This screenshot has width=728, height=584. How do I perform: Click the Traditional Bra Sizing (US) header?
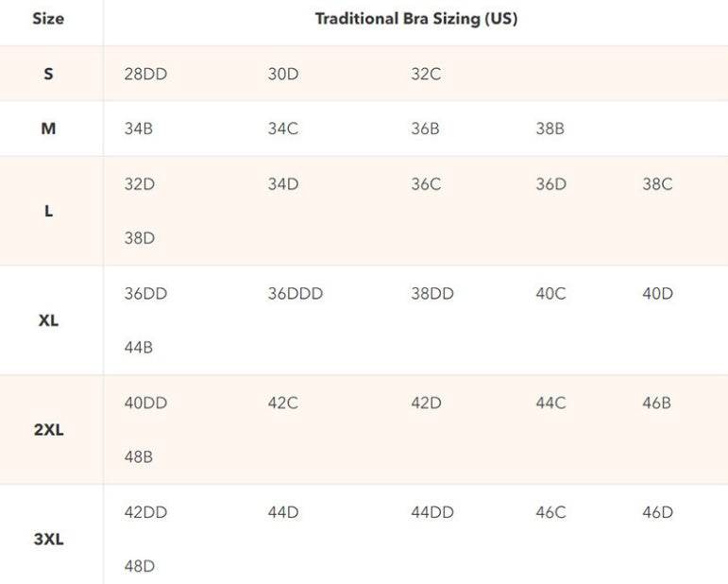(x=415, y=19)
